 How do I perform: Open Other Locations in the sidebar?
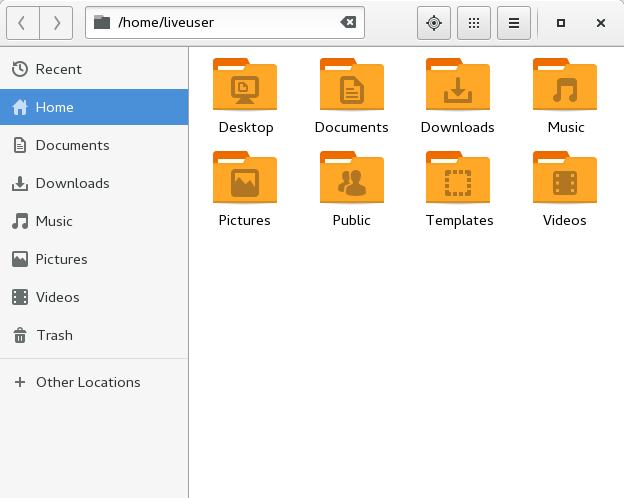click(94, 382)
